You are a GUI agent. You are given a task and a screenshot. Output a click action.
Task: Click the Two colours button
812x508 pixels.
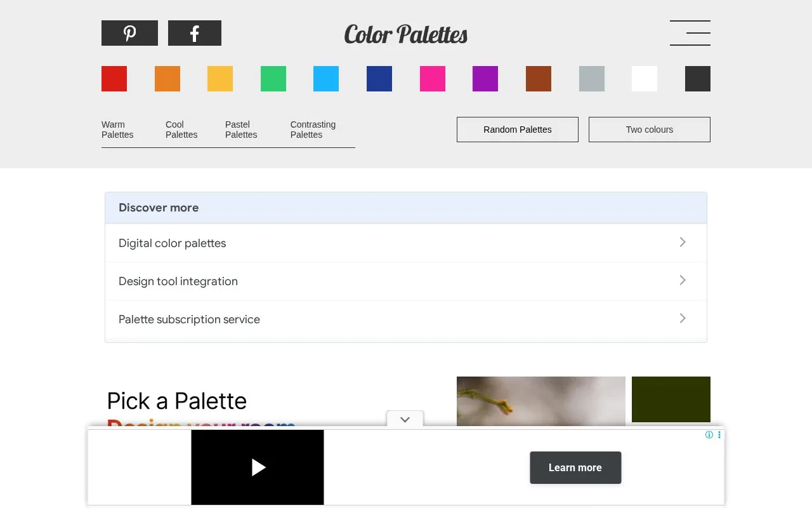[650, 130]
